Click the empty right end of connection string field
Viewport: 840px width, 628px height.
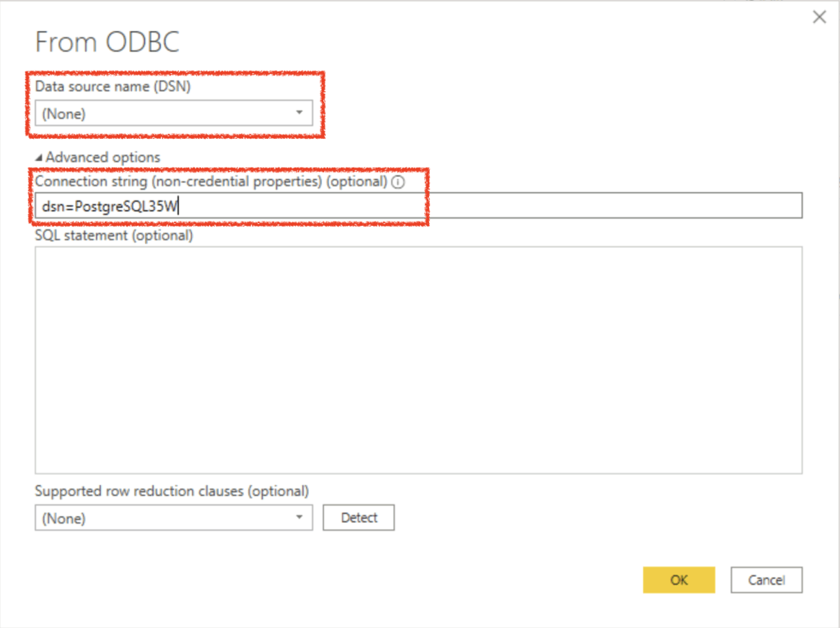(x=656, y=206)
